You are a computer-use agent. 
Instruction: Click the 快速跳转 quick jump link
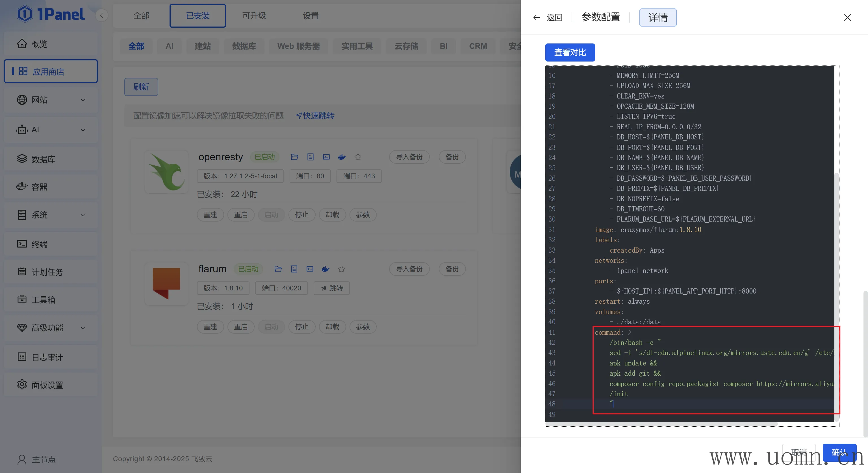tap(315, 116)
